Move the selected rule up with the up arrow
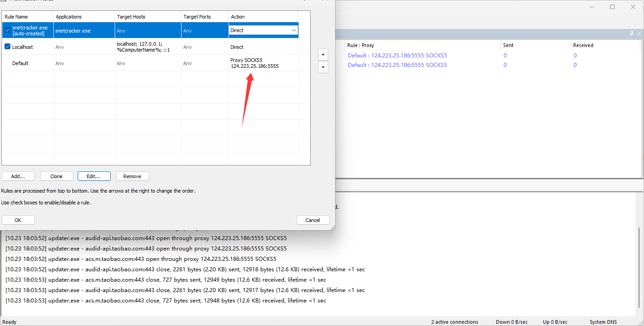This screenshot has width=644, height=326. 323,54
